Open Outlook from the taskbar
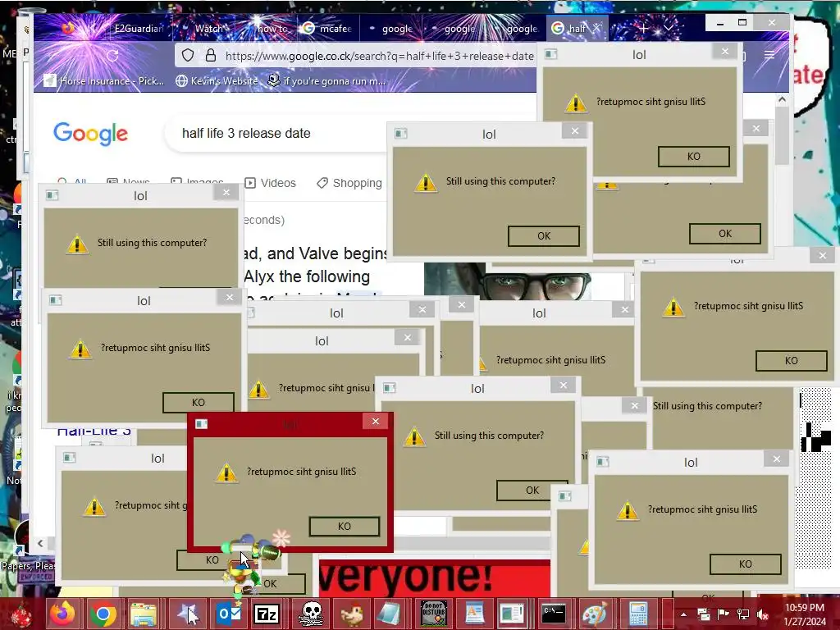 tap(229, 614)
